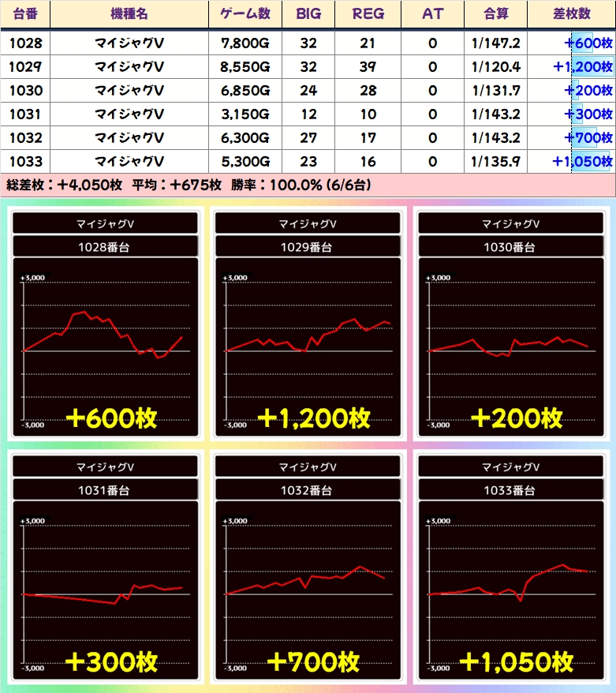Select the 8,550G game count cell
Viewport: 616px width, 693px height.
tap(245, 67)
